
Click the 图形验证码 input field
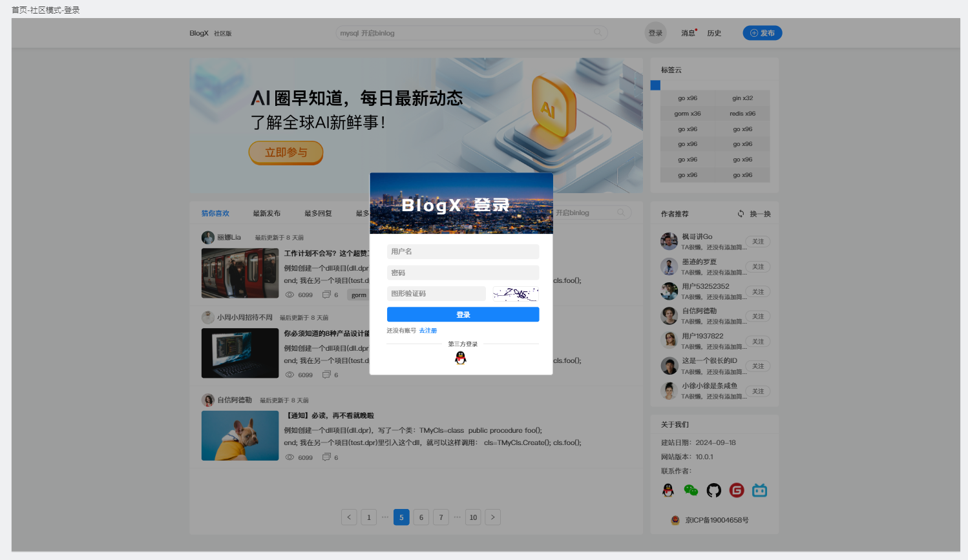(x=436, y=294)
